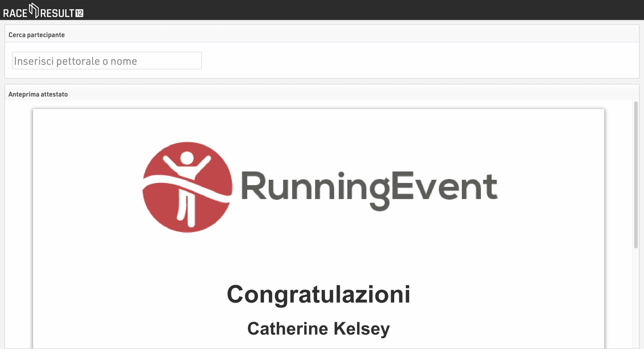Select the Cerca partecipante panel header
644x349 pixels.
[x=322, y=35]
